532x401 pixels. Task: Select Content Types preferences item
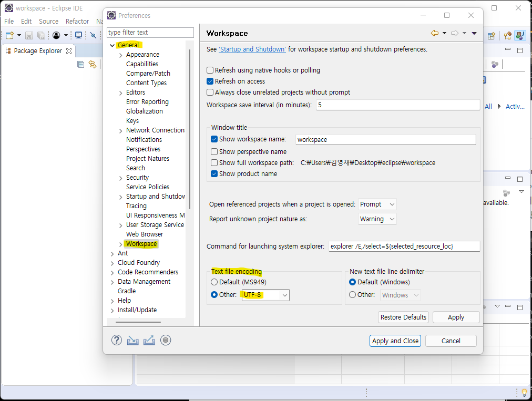pos(146,83)
